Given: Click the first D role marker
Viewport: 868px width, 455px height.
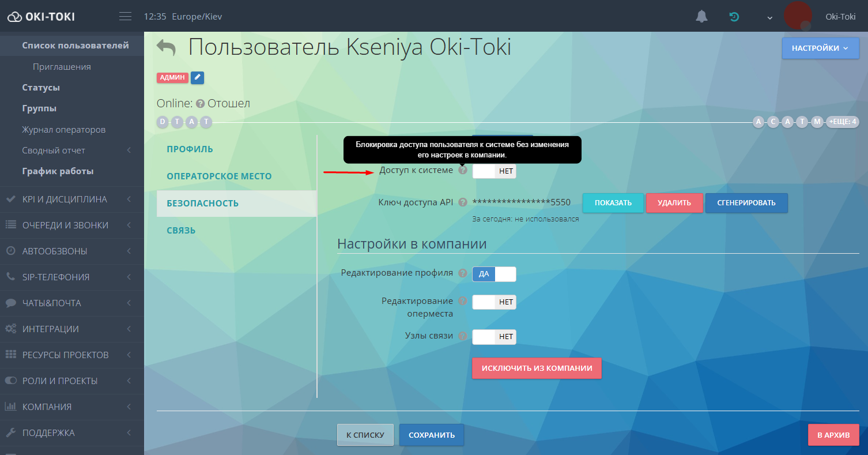Looking at the screenshot, I should tap(163, 122).
